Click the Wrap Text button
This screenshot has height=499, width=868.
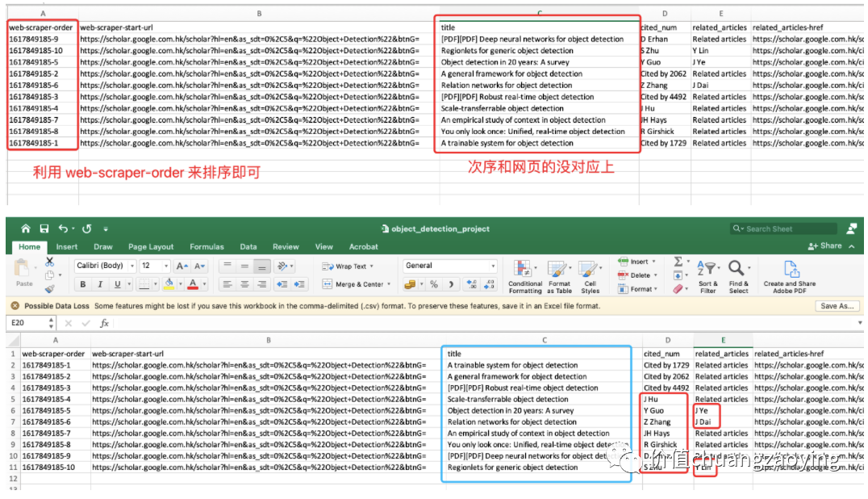tap(348, 266)
